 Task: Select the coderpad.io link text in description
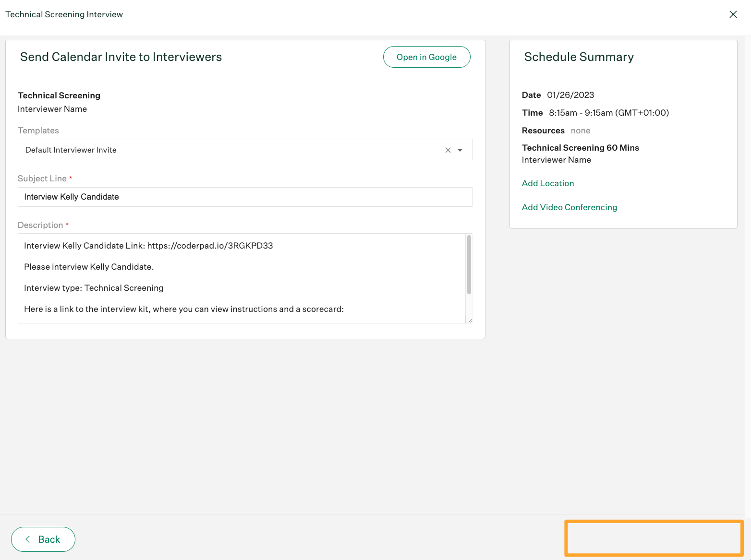210,246
